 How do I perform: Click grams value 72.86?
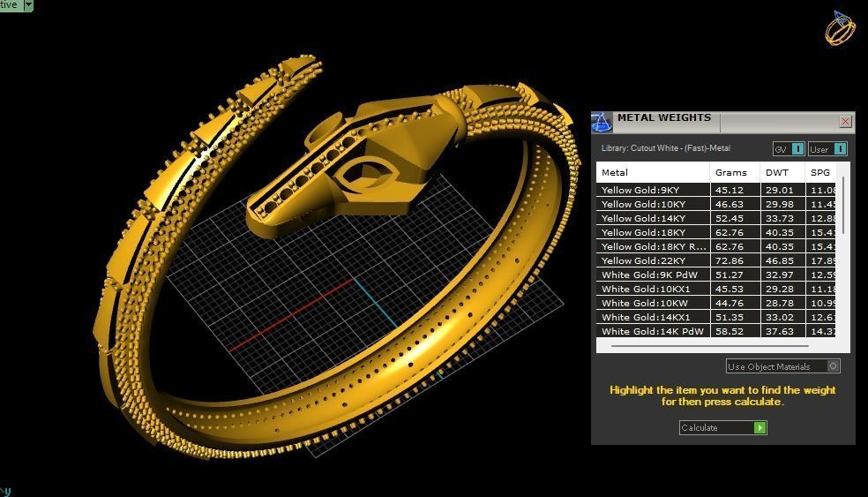point(729,260)
